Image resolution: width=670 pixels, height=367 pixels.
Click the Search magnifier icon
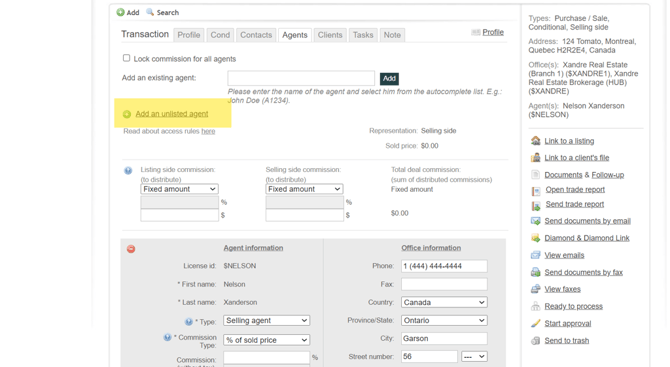[x=150, y=12]
